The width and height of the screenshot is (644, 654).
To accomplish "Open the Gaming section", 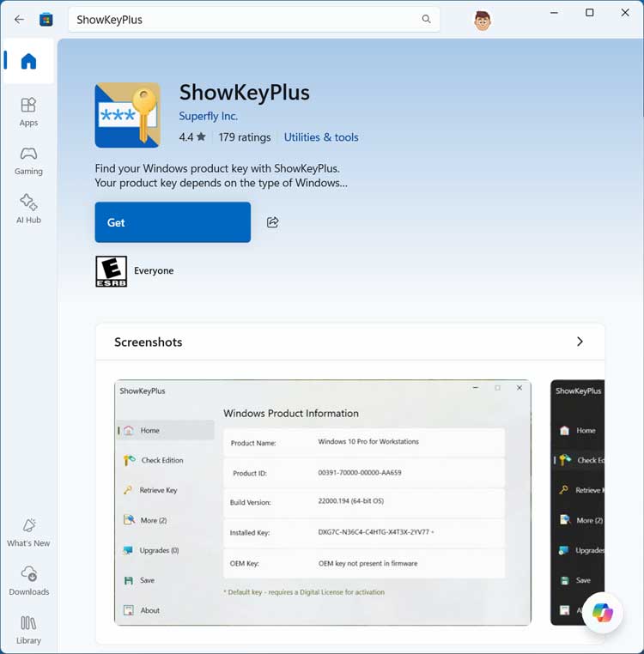I will tap(28, 160).
